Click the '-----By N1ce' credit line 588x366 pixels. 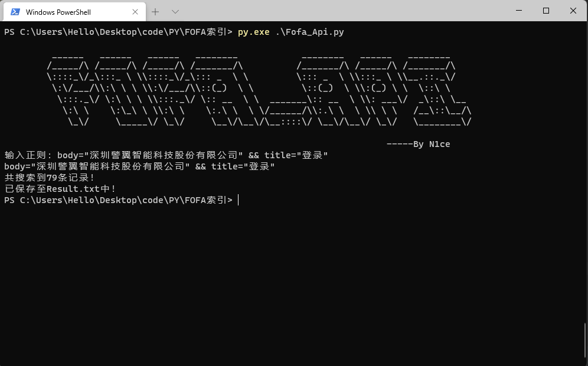(x=418, y=144)
